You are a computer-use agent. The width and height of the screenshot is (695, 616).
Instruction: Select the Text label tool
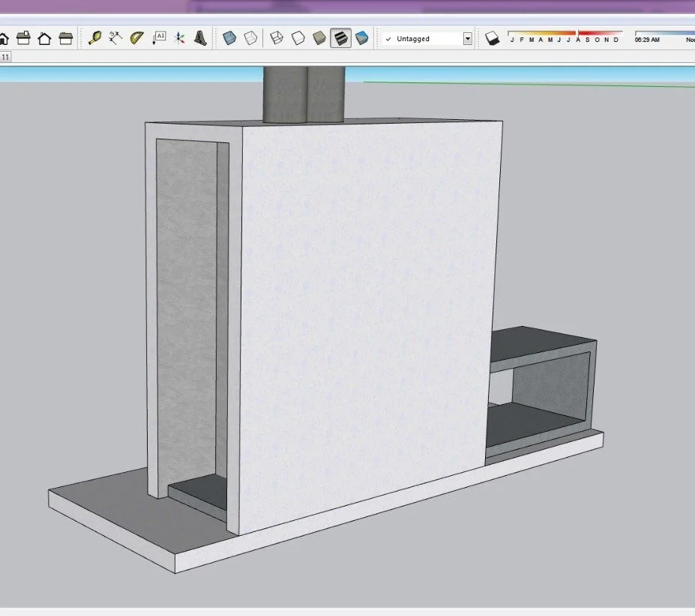click(x=158, y=38)
